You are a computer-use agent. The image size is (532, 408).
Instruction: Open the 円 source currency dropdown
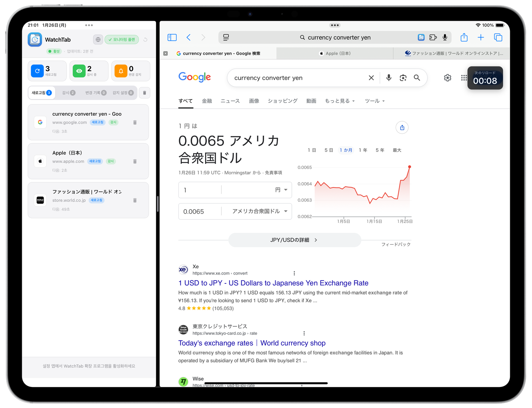[x=281, y=190]
